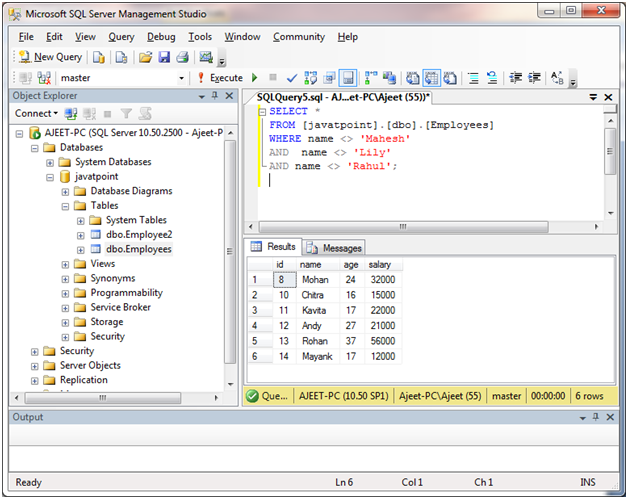This screenshot has width=628, height=499.
Task: Click the Activity Monitor toolbar icon
Action: pyautogui.click(x=206, y=57)
